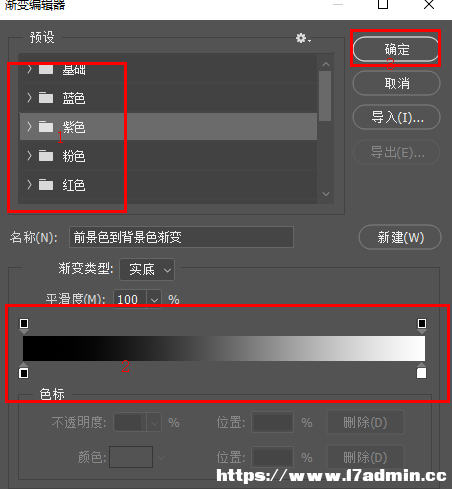Click the preset list scroll down arrow
This screenshot has width=452, height=489.
coord(326,194)
